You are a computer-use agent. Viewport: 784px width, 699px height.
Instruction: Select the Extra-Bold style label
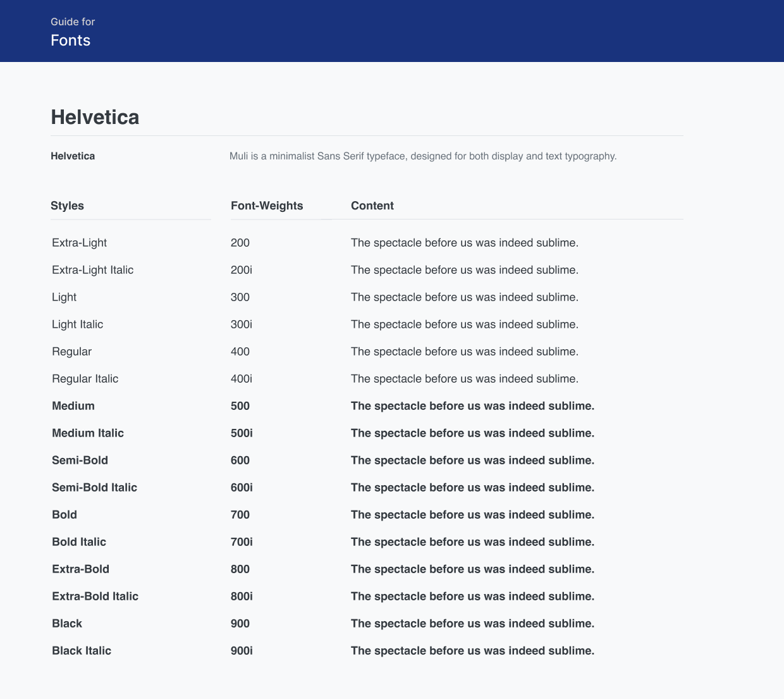click(x=80, y=569)
